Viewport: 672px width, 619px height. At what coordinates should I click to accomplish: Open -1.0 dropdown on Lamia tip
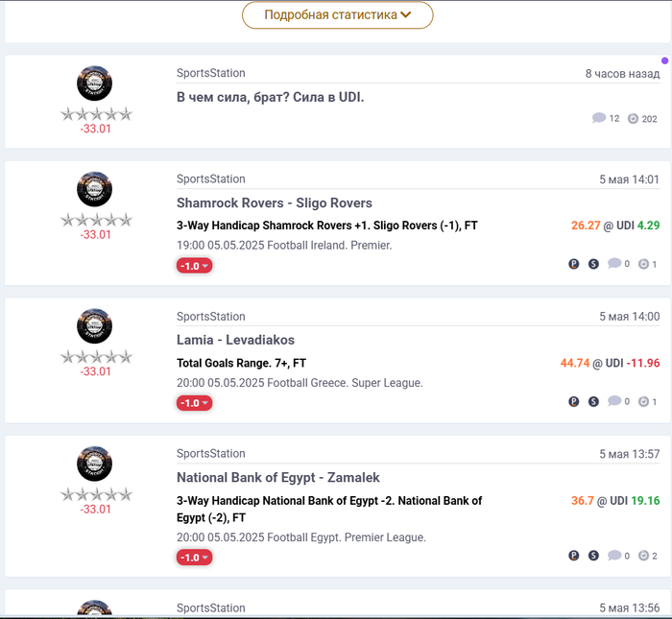click(x=194, y=403)
